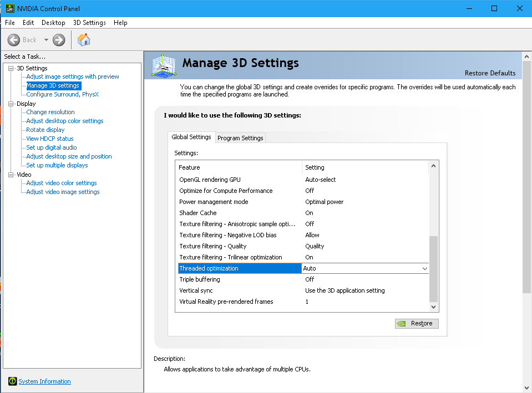Screen dimensions: 532x393
Task: Collapse the Video tree node
Action: coord(11,175)
